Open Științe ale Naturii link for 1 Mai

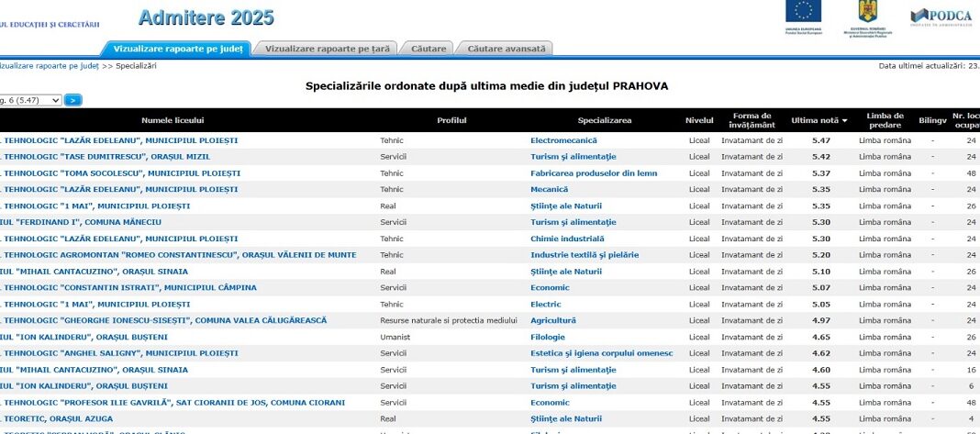(566, 206)
